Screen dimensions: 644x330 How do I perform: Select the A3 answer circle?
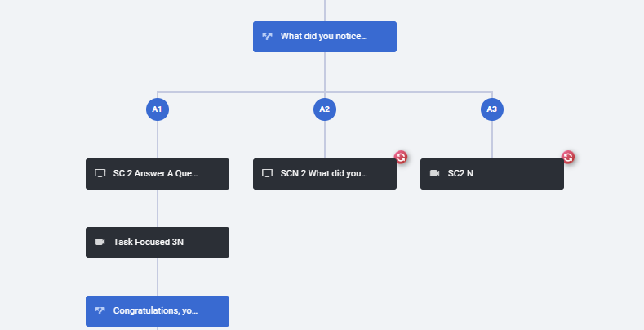(492, 109)
